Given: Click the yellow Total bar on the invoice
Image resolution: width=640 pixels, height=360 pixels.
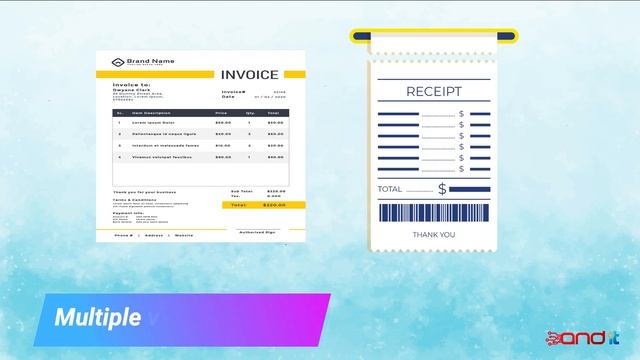Looking at the screenshot, I should (x=264, y=205).
